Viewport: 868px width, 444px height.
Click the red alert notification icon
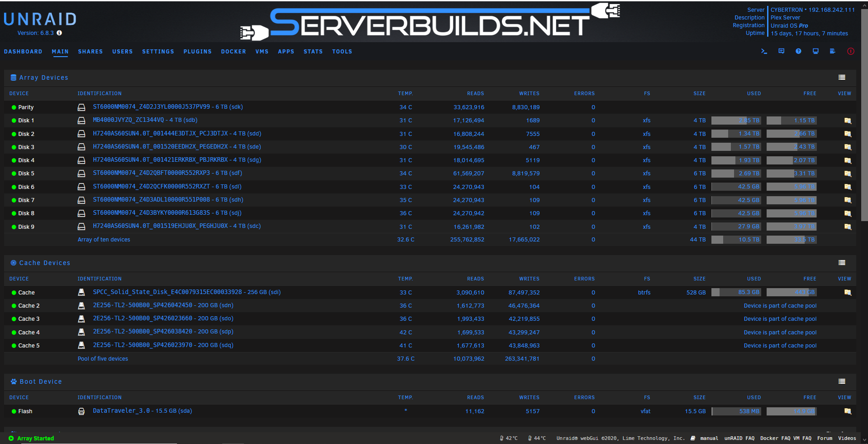point(851,51)
